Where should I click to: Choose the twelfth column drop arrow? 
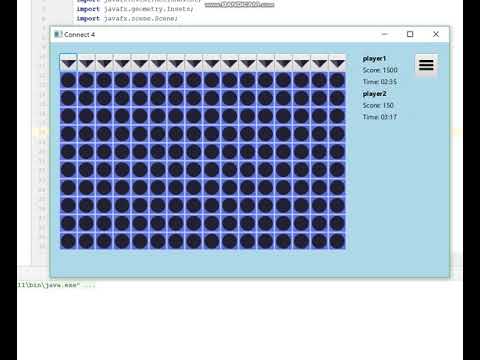pyautogui.click(x=266, y=63)
